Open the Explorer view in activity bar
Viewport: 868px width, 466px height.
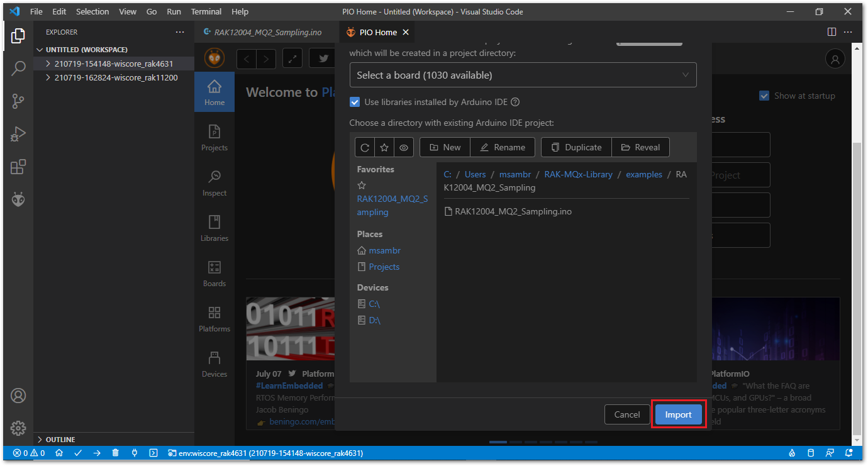tap(18, 36)
